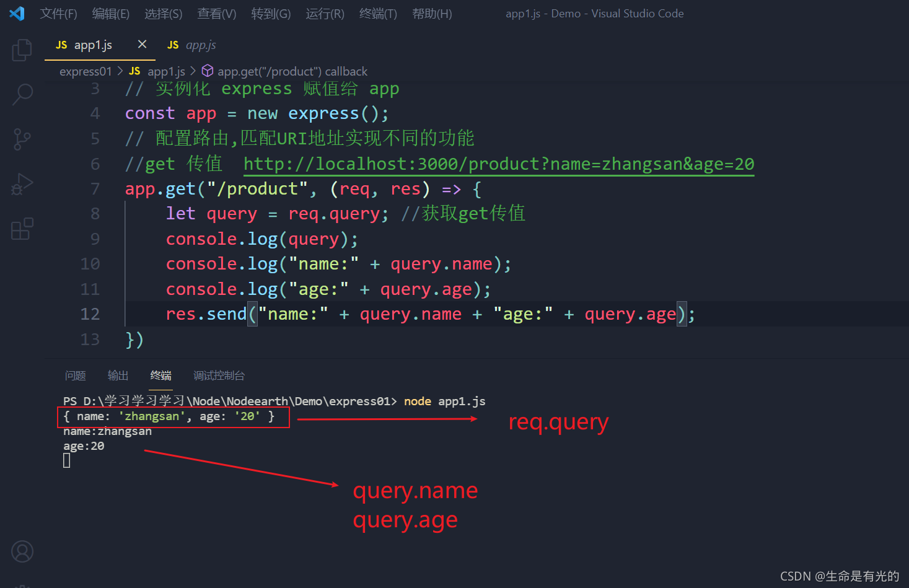
Task: Open the Search view in activity bar
Action: pos(22,94)
